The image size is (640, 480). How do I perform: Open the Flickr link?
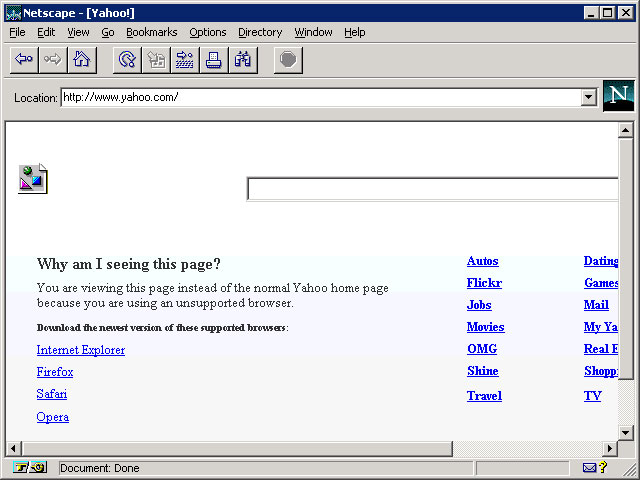click(484, 283)
